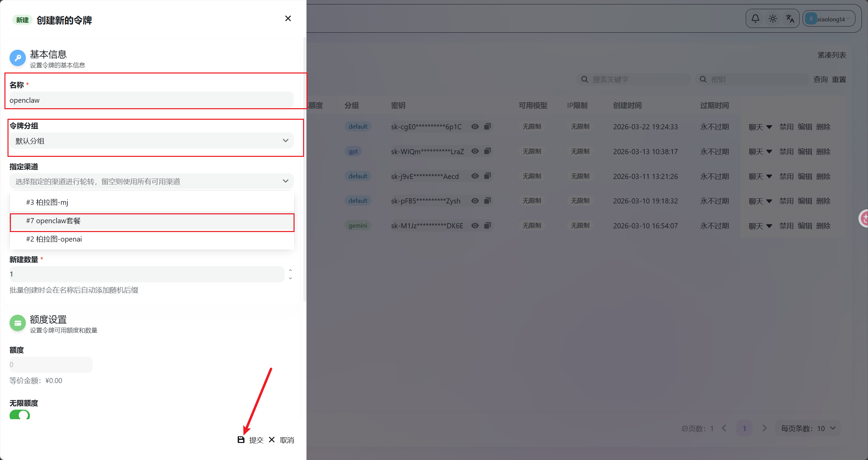Go to previous page arrow
The height and width of the screenshot is (460, 868).
pyautogui.click(x=724, y=428)
